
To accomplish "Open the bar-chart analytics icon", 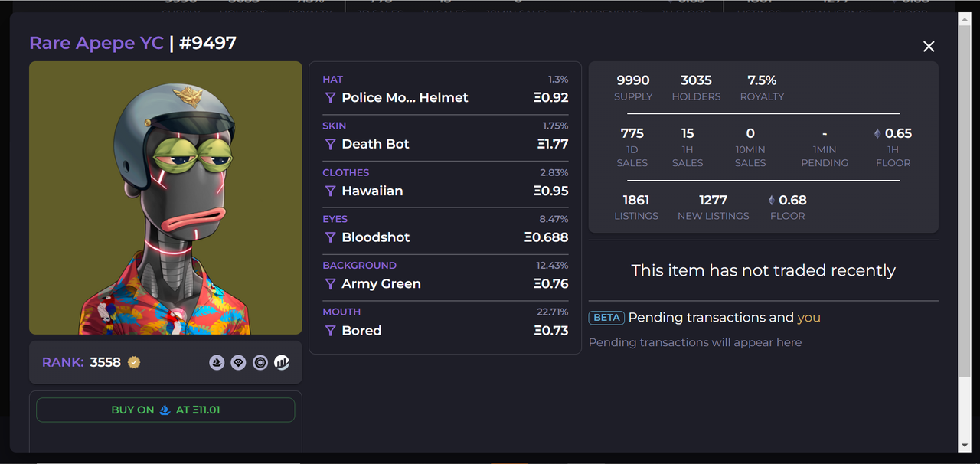I will pos(282,362).
